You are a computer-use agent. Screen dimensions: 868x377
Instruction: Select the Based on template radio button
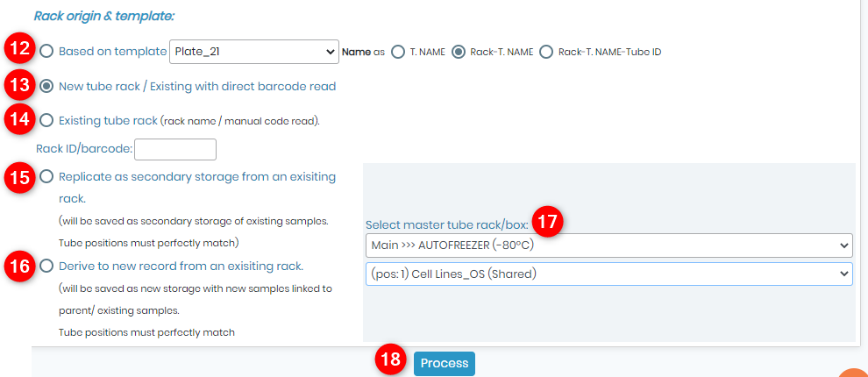47,52
